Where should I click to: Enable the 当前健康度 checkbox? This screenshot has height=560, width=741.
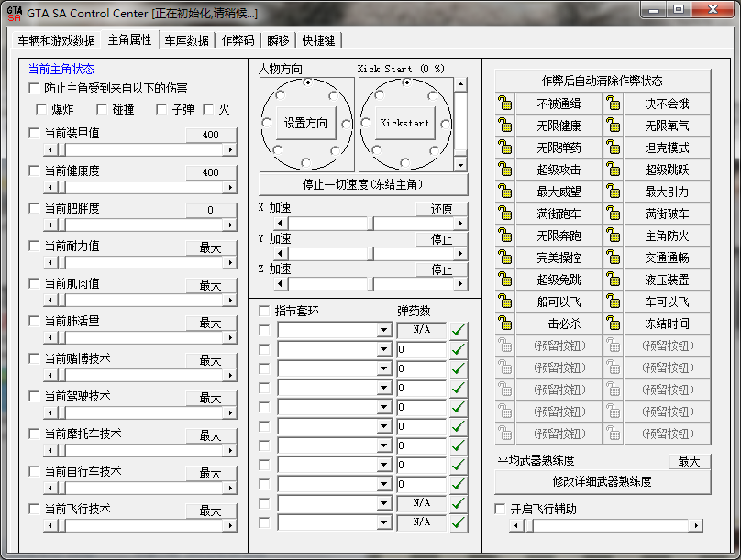[34, 170]
